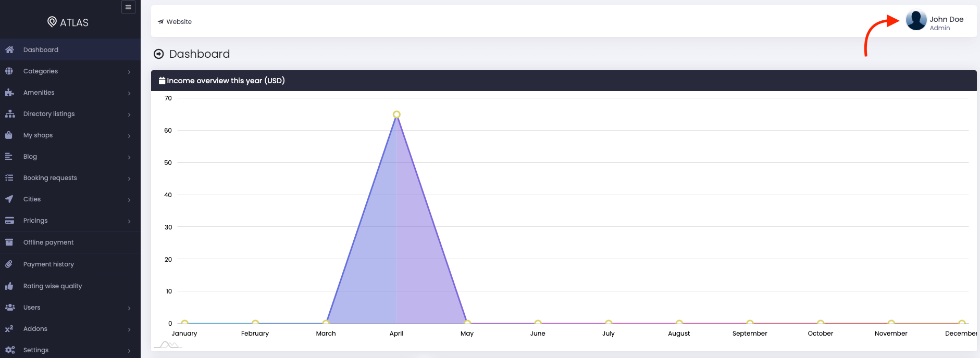
Task: Click the Admin role label
Action: [x=939, y=28]
